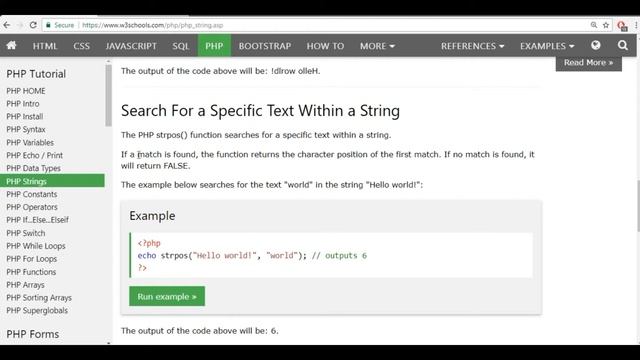
Task: Click the 'PHP Tutorial' sidebar heading
Action: click(x=36, y=74)
